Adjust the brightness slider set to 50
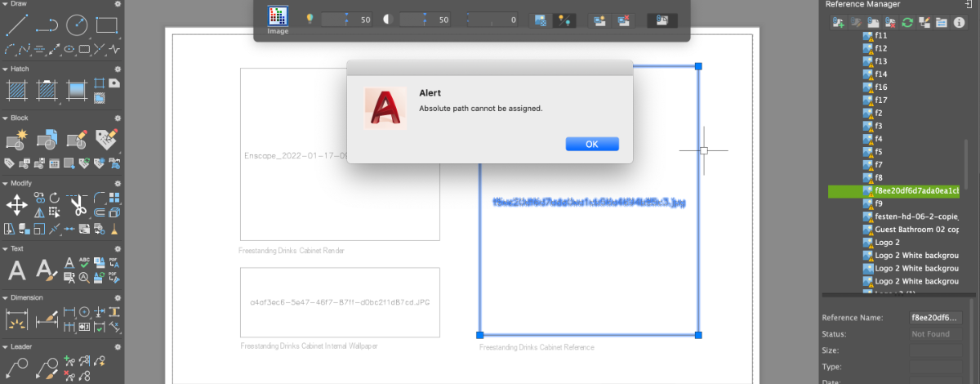 pos(348,19)
